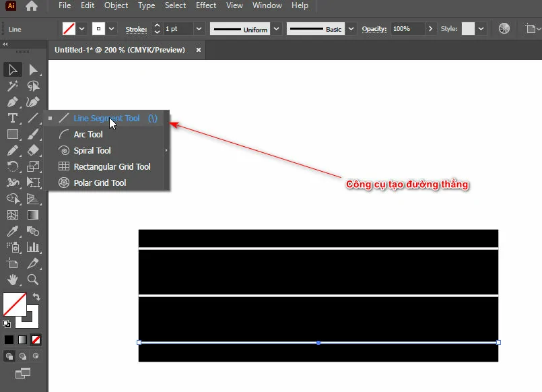Pick the Type tool
The height and width of the screenshot is (392, 542).
tap(13, 118)
